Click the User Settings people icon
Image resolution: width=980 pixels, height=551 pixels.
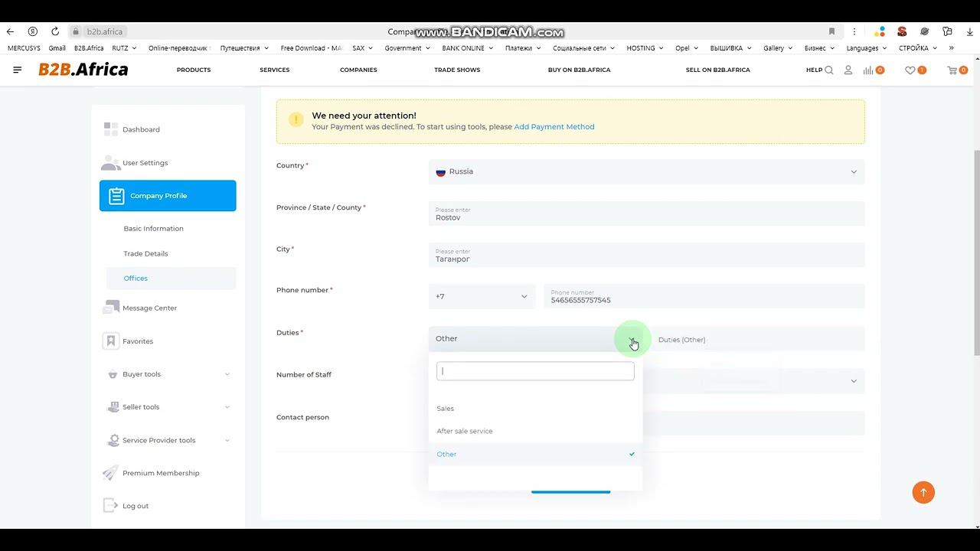111,163
